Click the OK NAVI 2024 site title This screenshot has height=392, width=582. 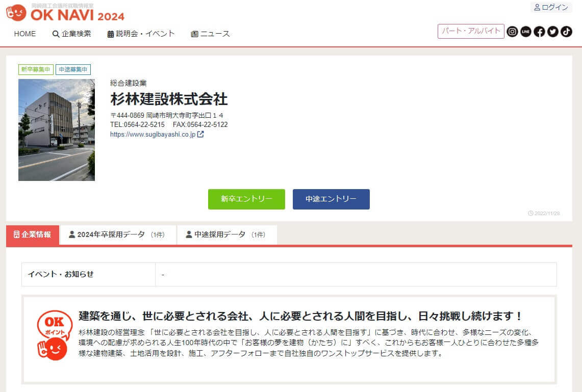77,15
